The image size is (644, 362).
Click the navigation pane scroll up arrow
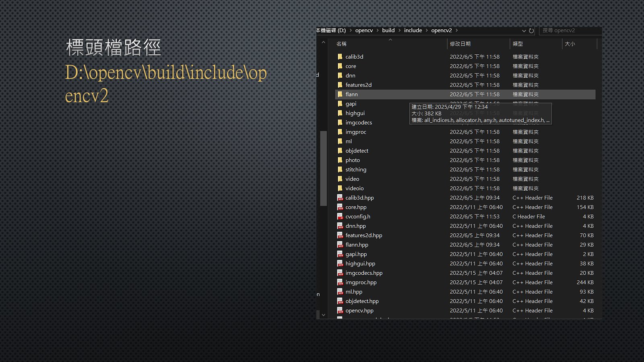click(324, 43)
